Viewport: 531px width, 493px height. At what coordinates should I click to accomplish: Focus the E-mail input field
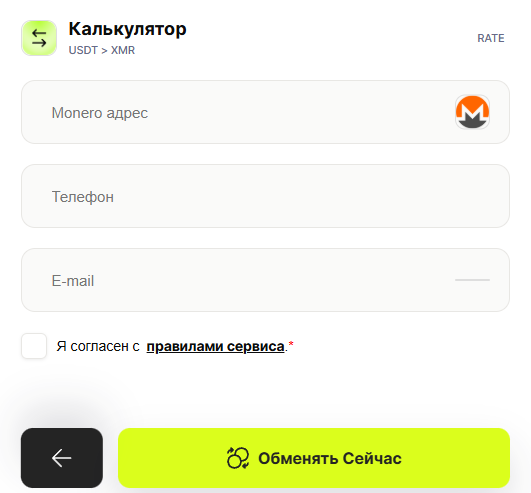point(266,280)
